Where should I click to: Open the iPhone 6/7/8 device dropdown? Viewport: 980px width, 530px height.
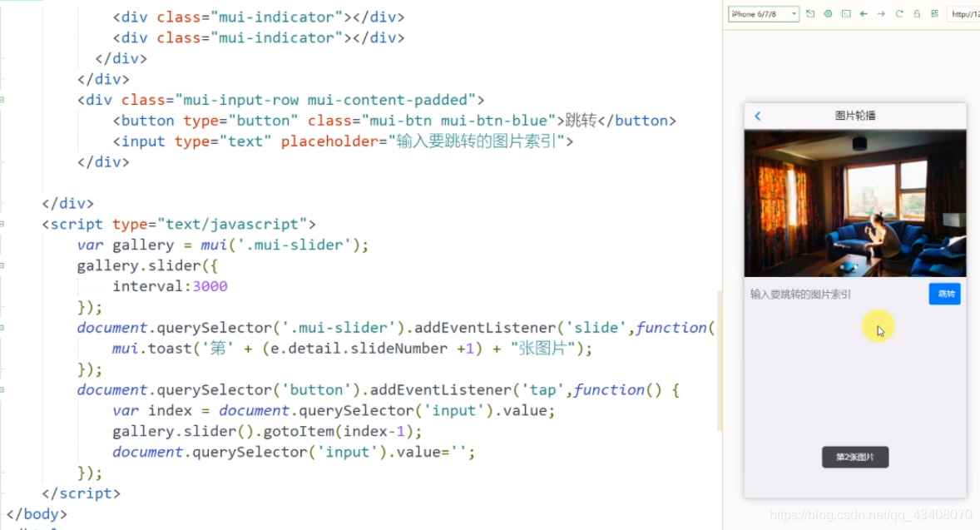pyautogui.click(x=763, y=14)
